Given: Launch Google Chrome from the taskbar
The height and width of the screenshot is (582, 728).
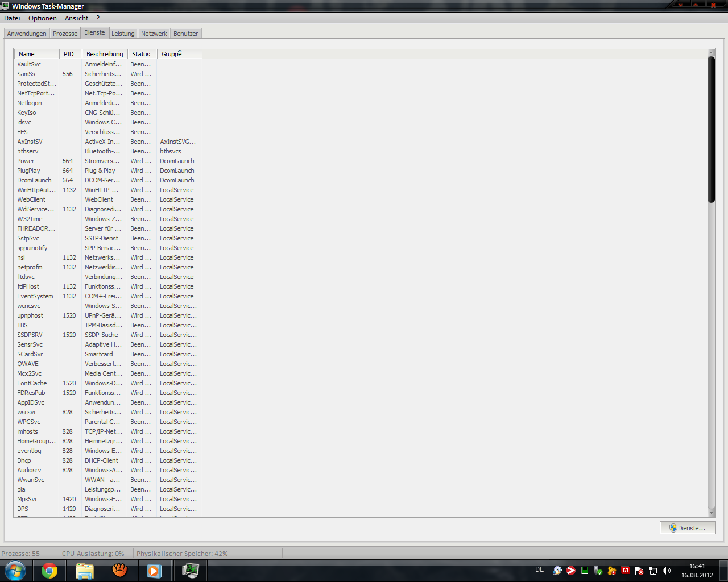Looking at the screenshot, I should (x=49, y=571).
